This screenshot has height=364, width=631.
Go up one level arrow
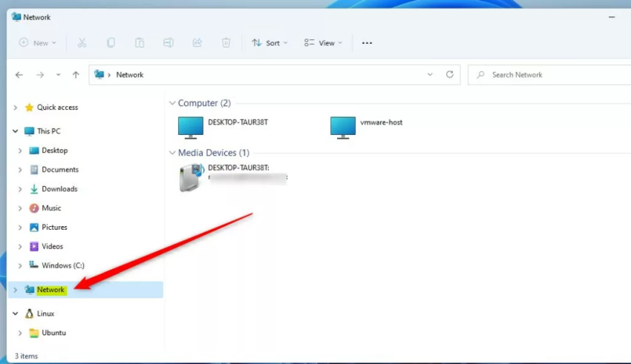(76, 75)
